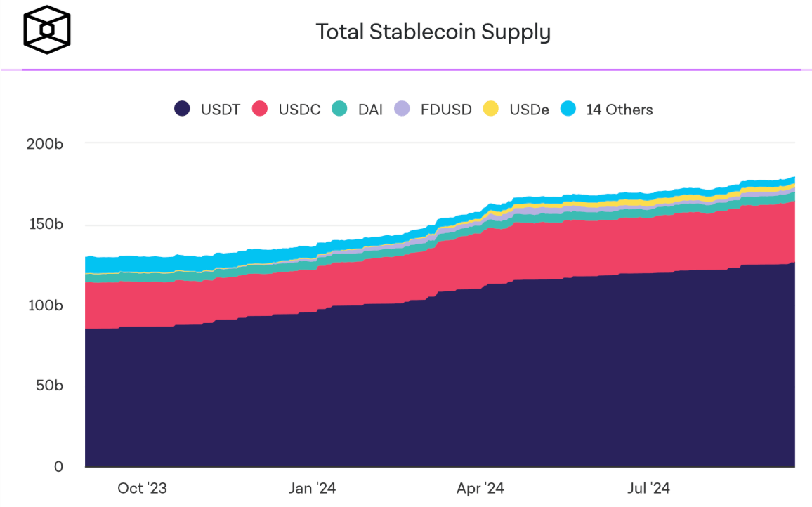Click the USDe legend label

click(x=529, y=110)
